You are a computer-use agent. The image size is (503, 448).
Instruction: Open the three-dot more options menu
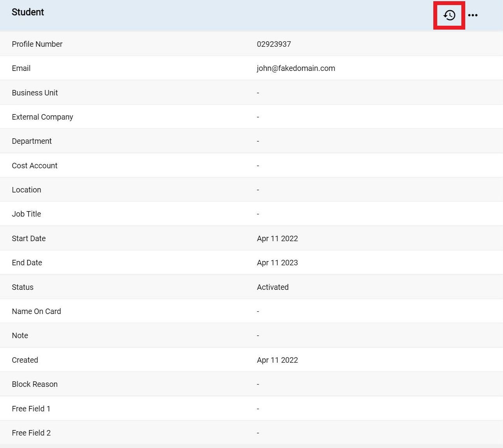[x=473, y=15]
